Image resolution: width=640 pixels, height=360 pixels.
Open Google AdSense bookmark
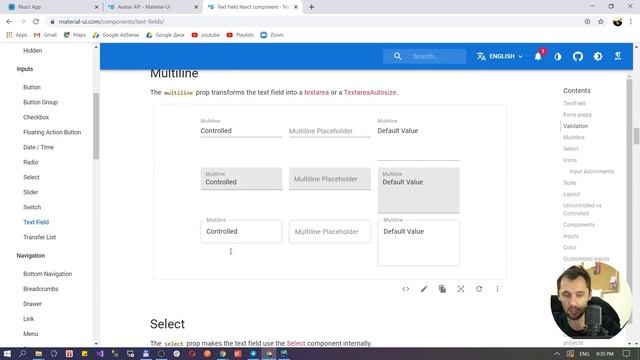116,35
